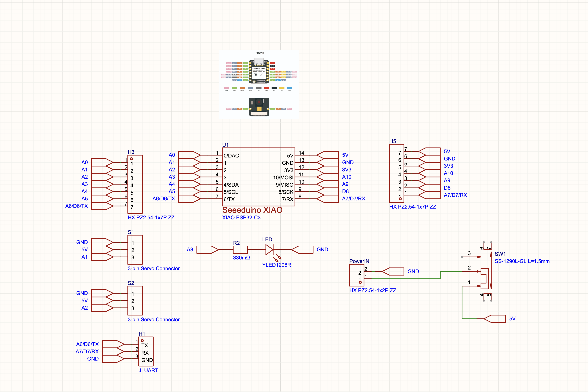Select the SW1 switch designator
Image resolution: width=588 pixels, height=392 pixels.
(x=500, y=254)
